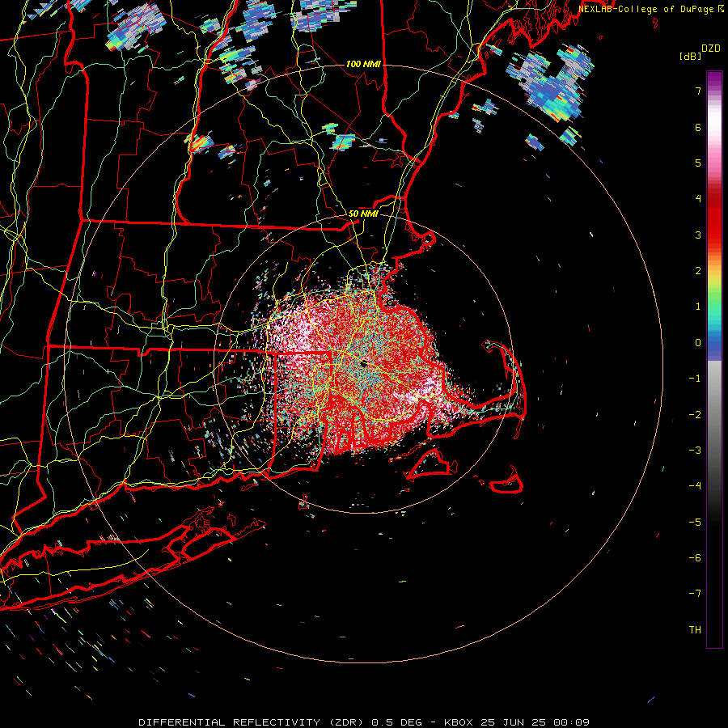Image resolution: width=728 pixels, height=728 pixels.
Task: Click the "-4" value on the color scale
Action: (x=695, y=486)
